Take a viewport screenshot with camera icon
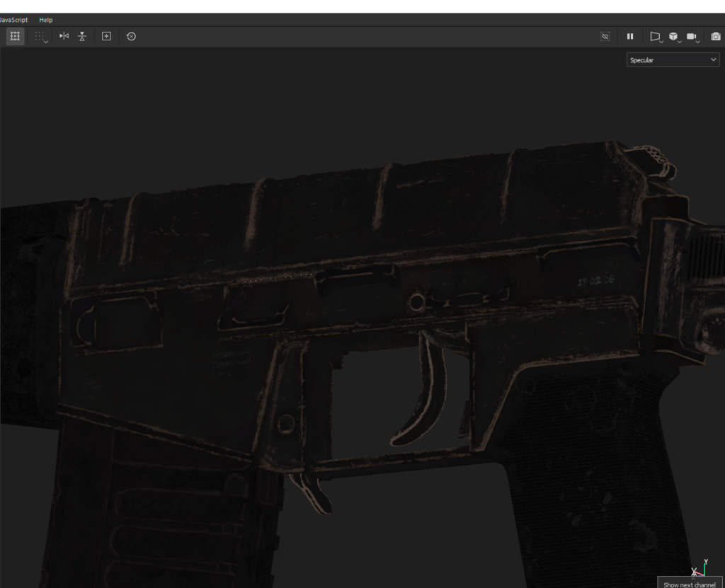 (x=715, y=36)
